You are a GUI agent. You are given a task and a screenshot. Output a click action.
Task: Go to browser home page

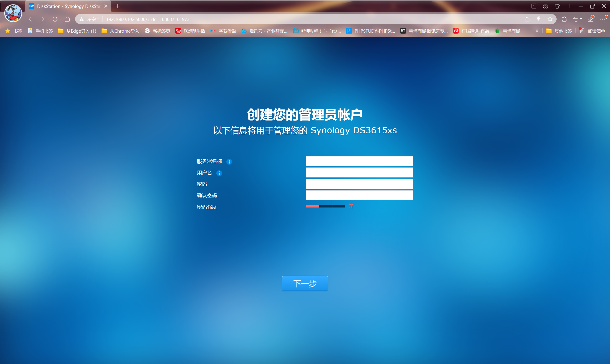click(x=67, y=19)
